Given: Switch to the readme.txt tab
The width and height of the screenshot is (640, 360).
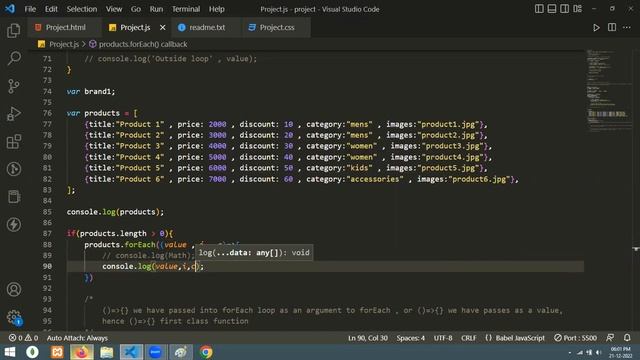Looking at the screenshot, I should coord(207,27).
